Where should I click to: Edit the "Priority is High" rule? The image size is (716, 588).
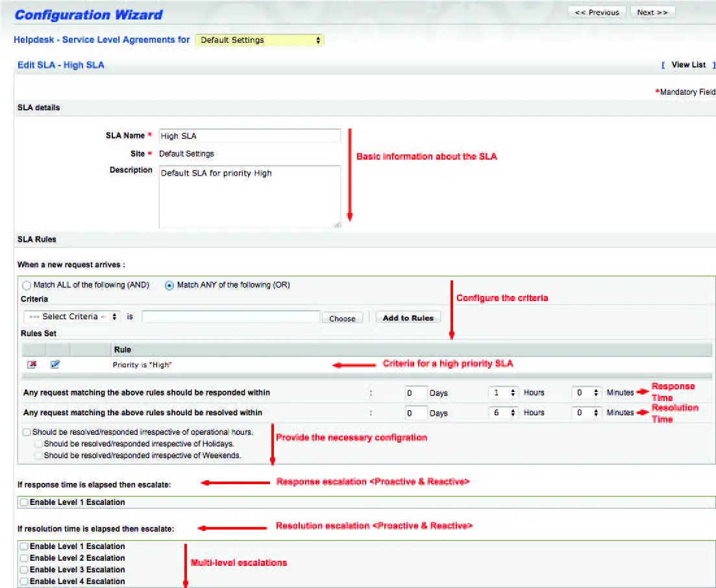click(x=55, y=365)
